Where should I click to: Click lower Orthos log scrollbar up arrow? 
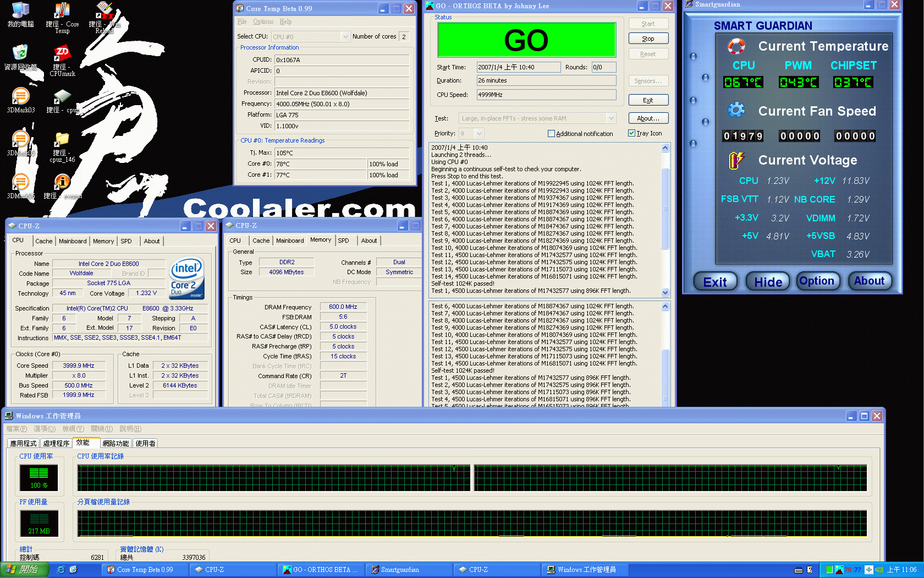click(665, 306)
